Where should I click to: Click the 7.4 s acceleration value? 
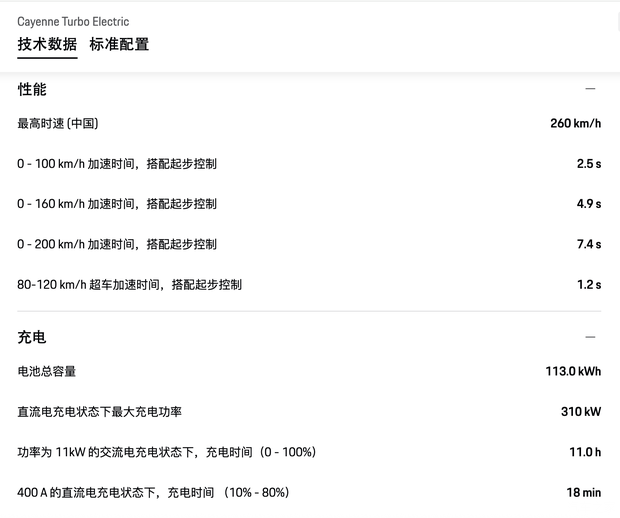click(588, 244)
